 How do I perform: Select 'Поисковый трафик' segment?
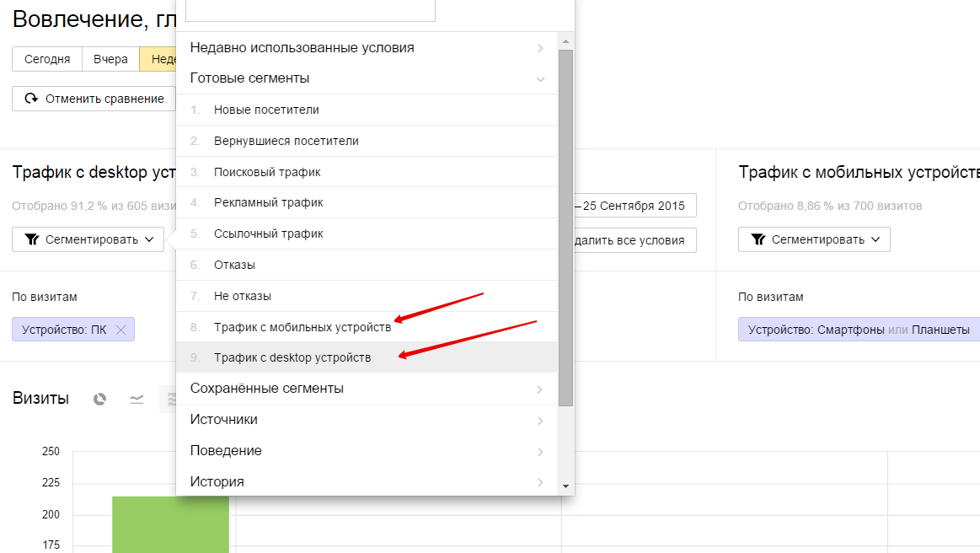pos(267,172)
